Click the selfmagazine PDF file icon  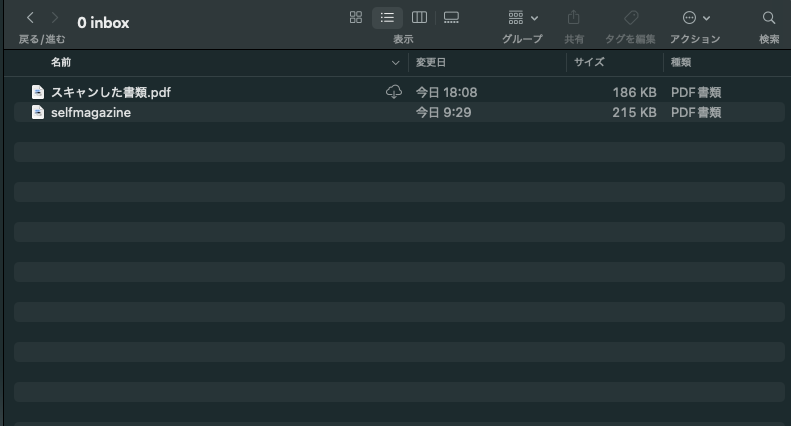(38, 112)
